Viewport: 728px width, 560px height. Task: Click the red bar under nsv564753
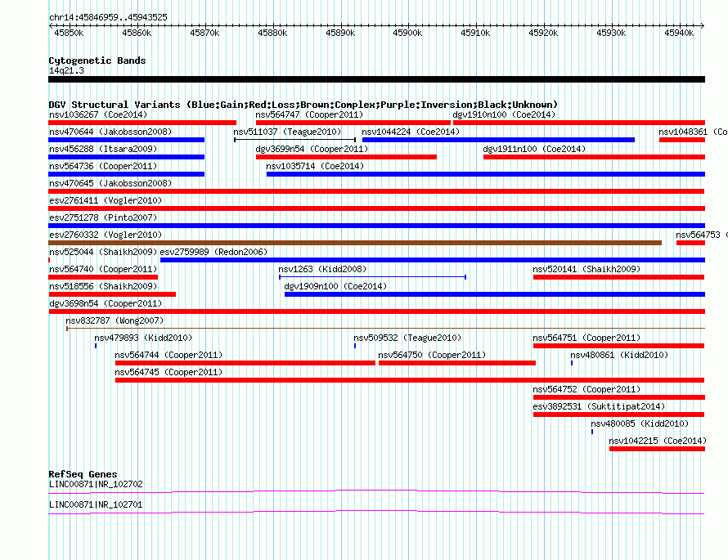(x=690, y=243)
